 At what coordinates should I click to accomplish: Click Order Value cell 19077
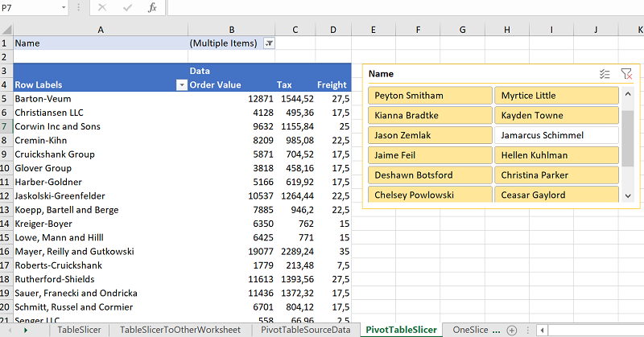(x=232, y=251)
